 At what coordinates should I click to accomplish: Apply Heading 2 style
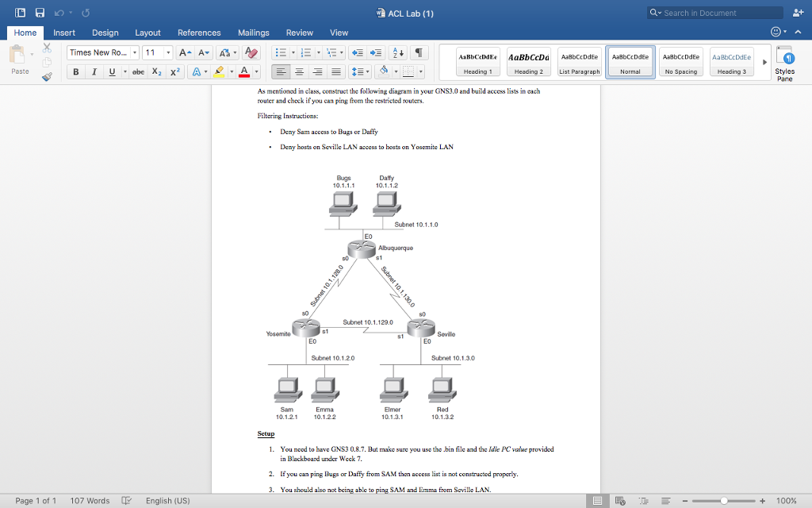pyautogui.click(x=529, y=62)
